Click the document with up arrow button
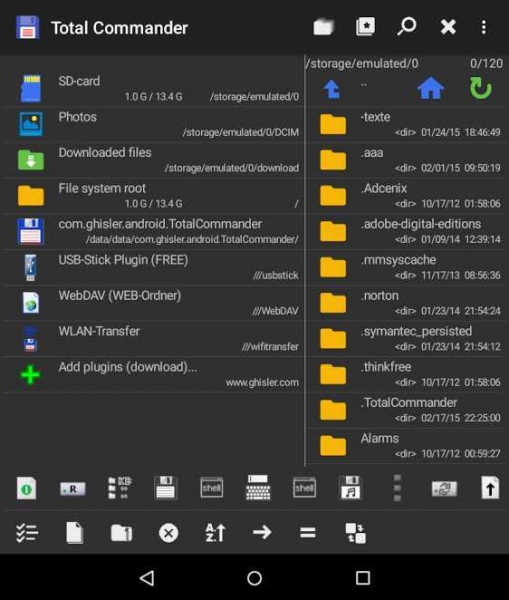The height and width of the screenshot is (600, 509). 490,488
